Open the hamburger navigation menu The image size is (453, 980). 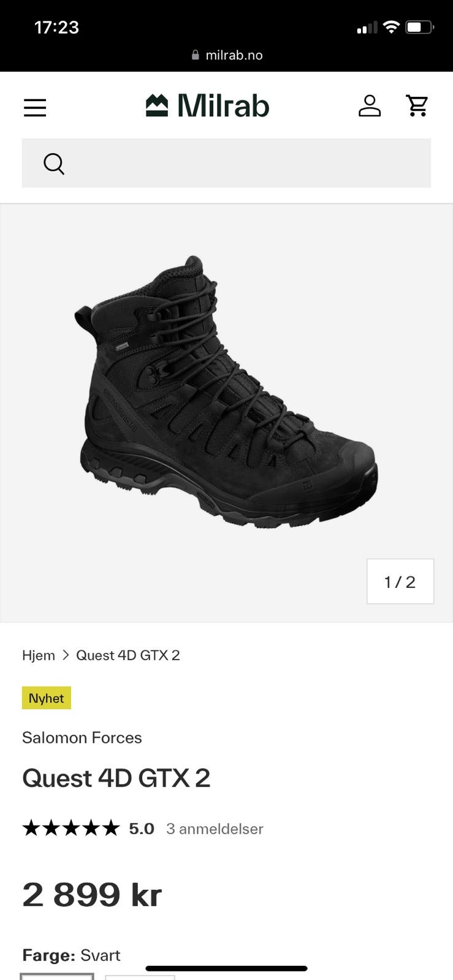coord(35,108)
